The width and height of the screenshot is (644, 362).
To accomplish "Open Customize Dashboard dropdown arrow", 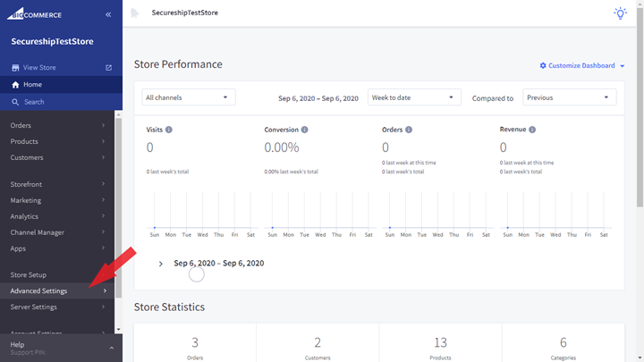I will pyautogui.click(x=623, y=66).
